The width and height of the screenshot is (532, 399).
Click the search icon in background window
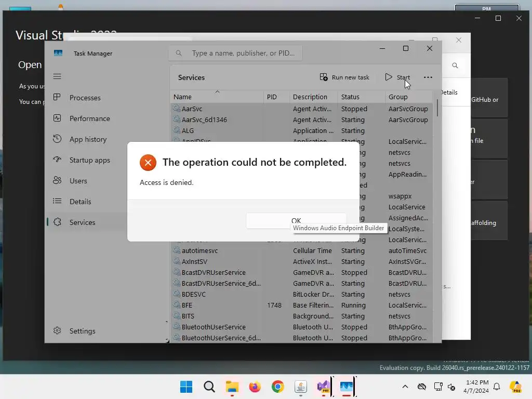tap(455, 65)
